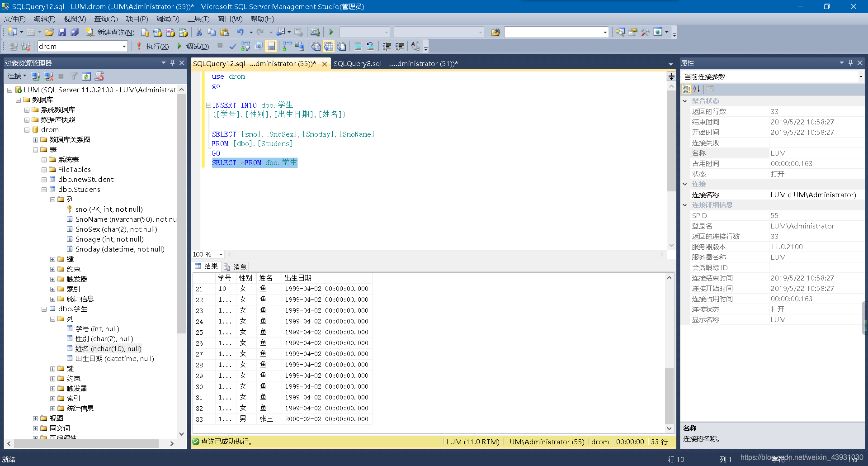Click the Comment out selected lines icon

pos(358,46)
